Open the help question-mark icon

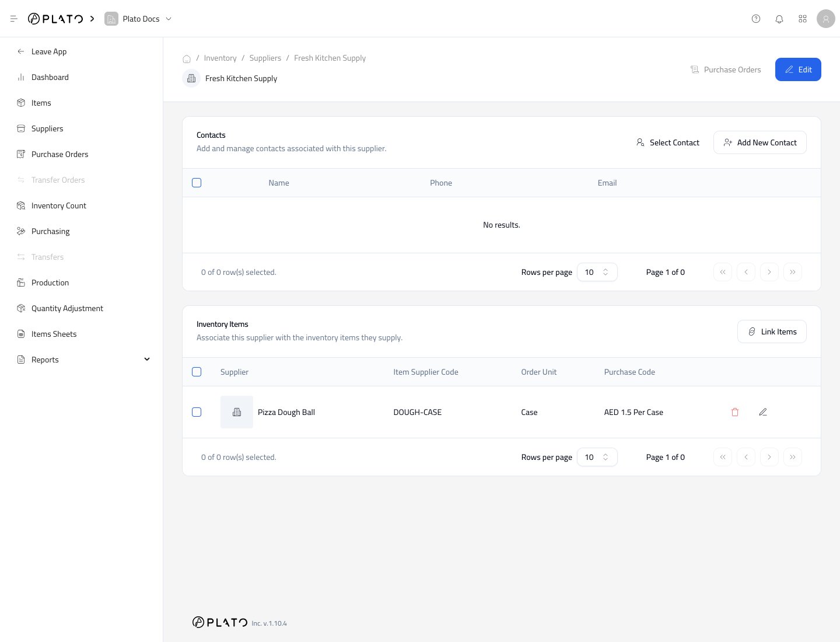756,19
